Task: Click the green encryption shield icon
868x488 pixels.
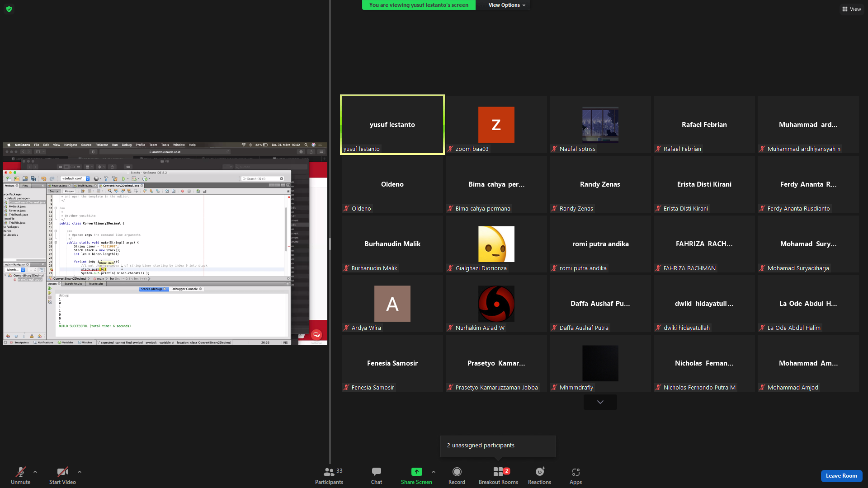Action: coord(9,9)
